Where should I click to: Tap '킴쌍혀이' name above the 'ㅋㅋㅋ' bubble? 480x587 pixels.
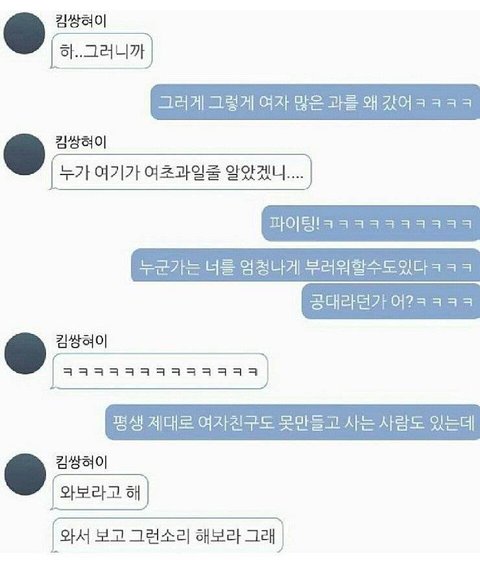81,341
